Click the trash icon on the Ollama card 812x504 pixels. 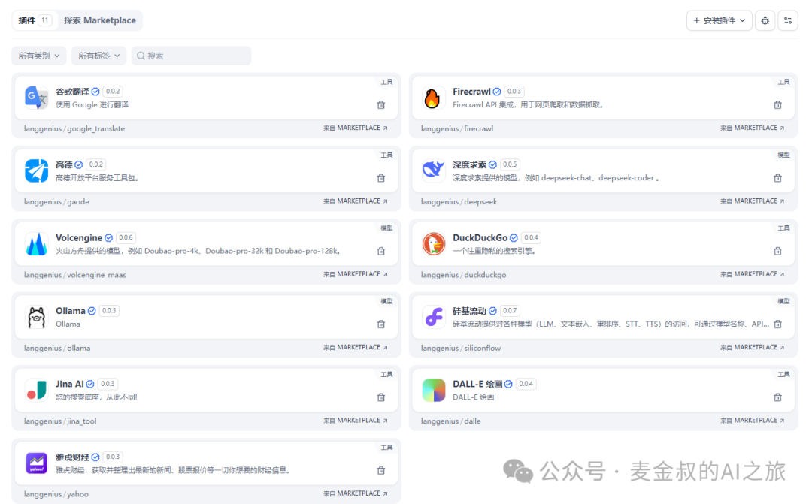tap(381, 324)
